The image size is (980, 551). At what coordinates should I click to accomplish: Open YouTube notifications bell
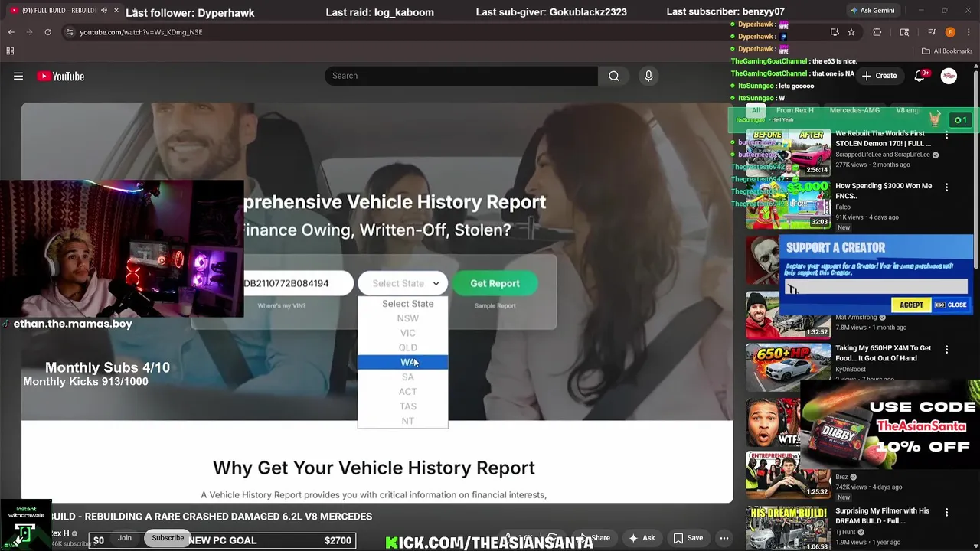(x=920, y=76)
